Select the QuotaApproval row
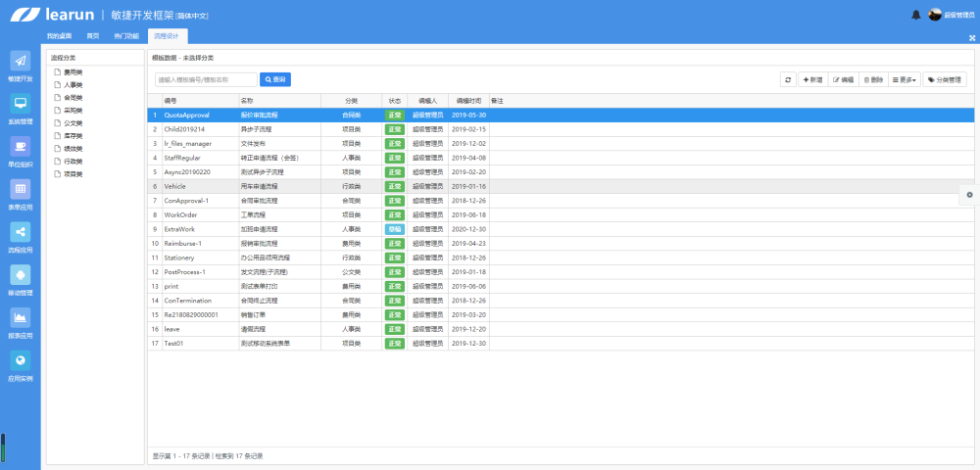 [x=561, y=115]
